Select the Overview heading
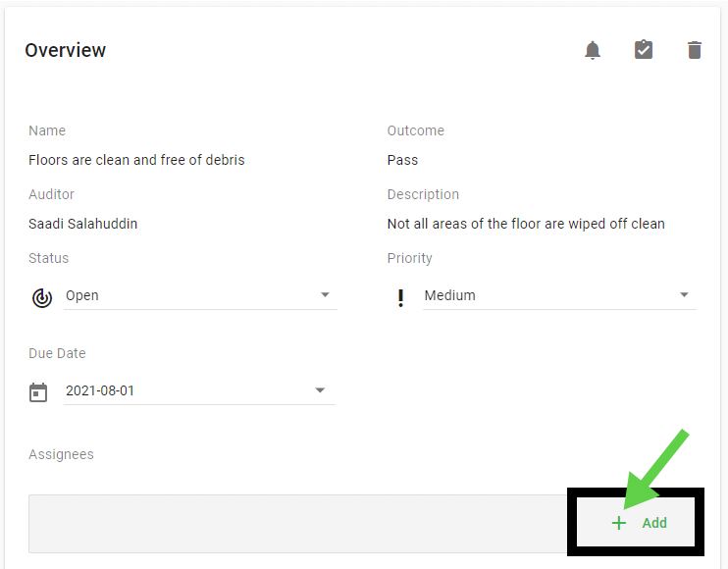 pyautogui.click(x=66, y=50)
